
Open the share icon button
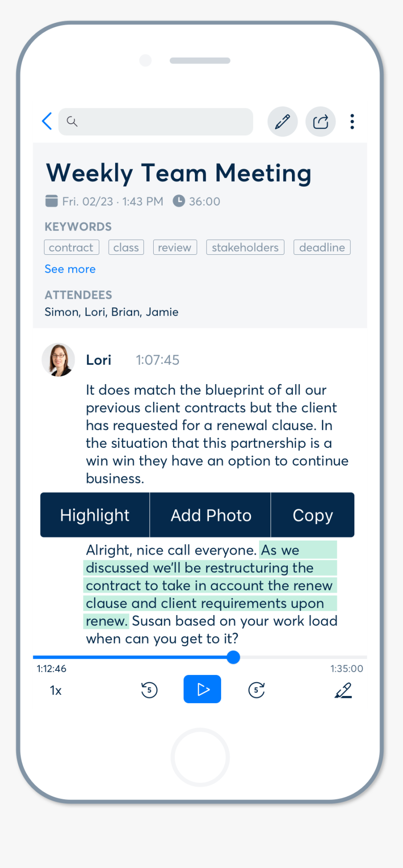coord(321,122)
